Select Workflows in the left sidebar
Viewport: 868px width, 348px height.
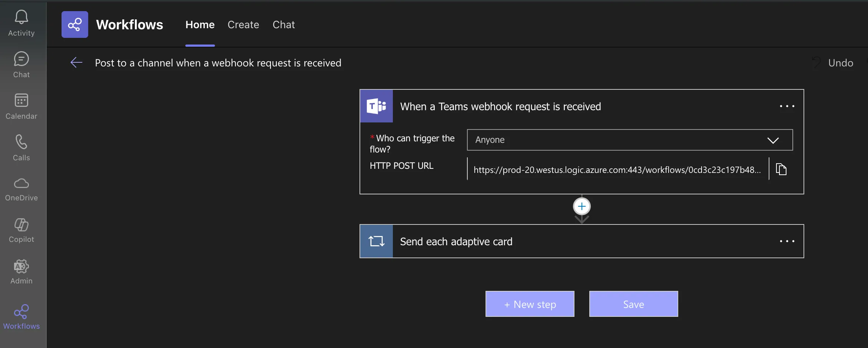(x=21, y=317)
